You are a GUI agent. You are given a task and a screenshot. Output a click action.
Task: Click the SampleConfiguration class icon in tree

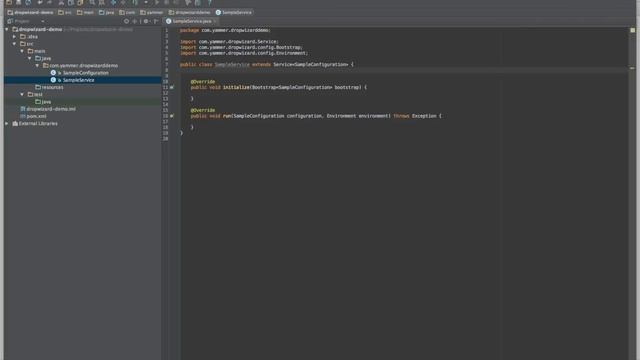(x=53, y=73)
